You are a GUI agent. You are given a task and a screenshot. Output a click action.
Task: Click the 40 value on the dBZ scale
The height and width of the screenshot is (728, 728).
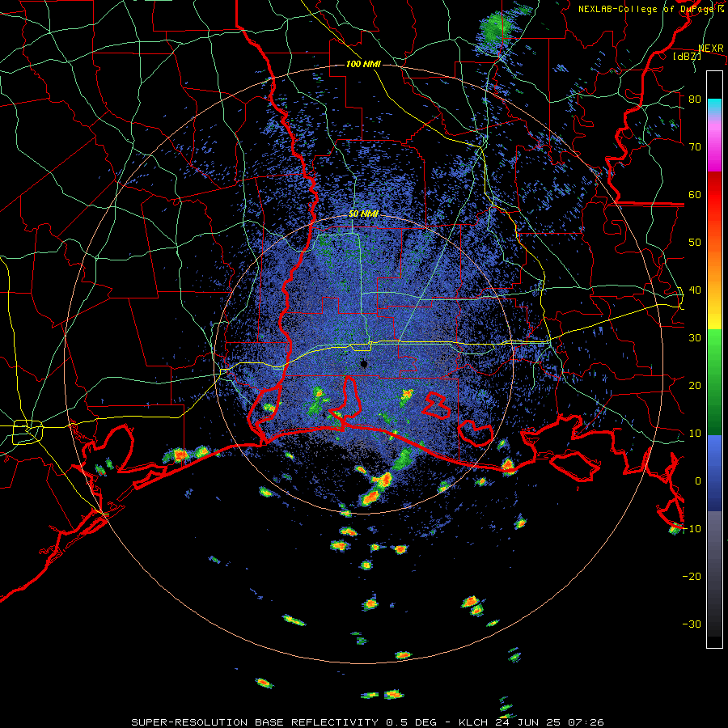coord(695,290)
